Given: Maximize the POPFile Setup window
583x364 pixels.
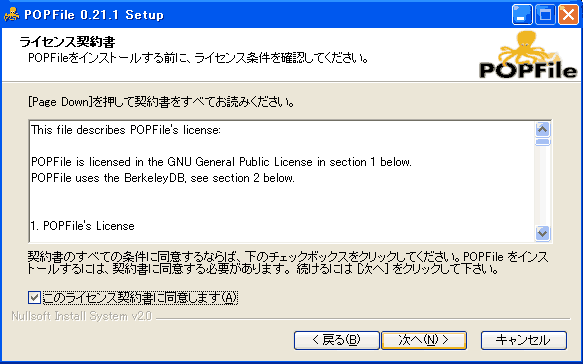Looking at the screenshot, I should click(x=545, y=15).
